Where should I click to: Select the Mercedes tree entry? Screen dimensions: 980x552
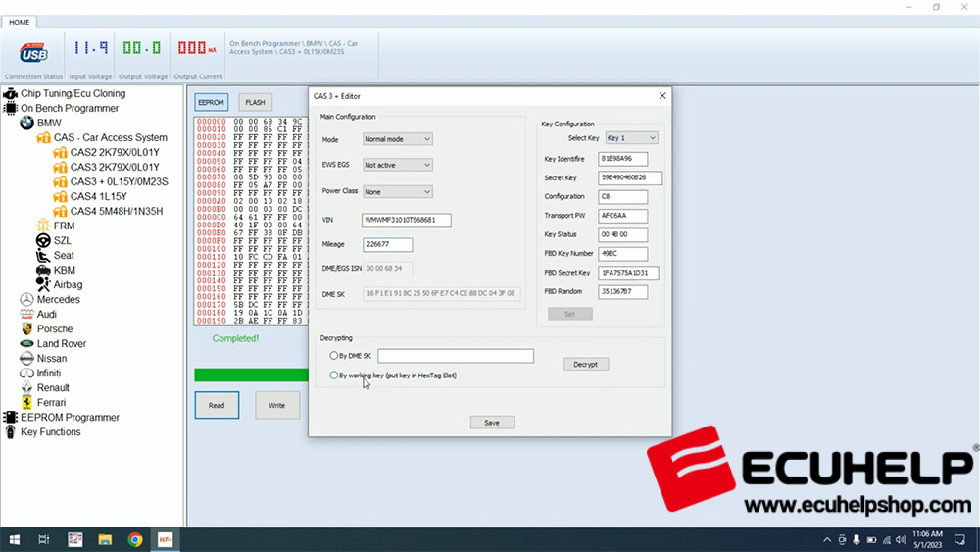click(x=59, y=299)
